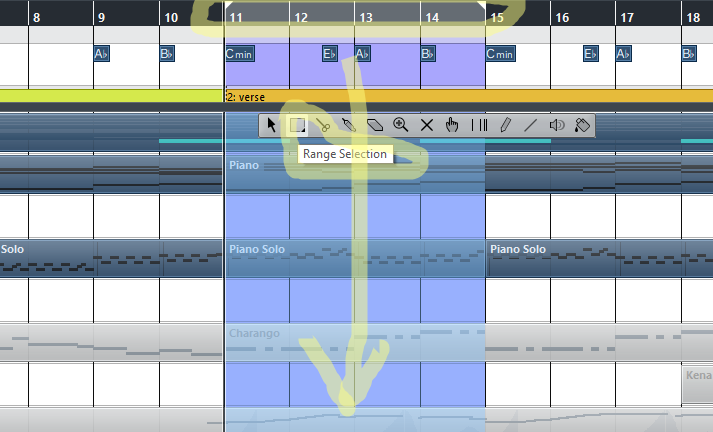Choose the Color paint bucket tool

[x=582, y=125]
